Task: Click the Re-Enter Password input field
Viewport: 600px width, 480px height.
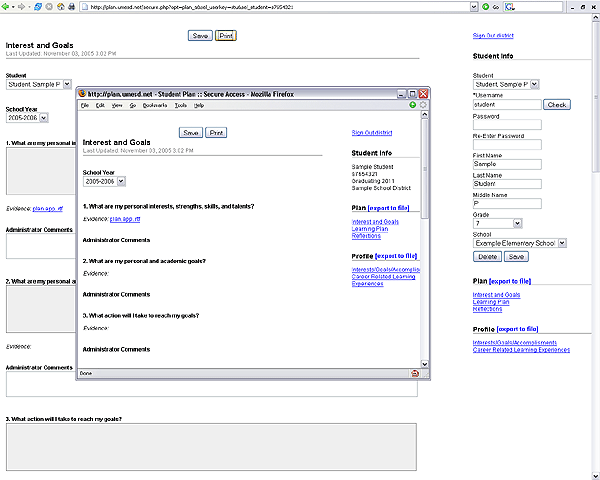Action: [x=507, y=144]
